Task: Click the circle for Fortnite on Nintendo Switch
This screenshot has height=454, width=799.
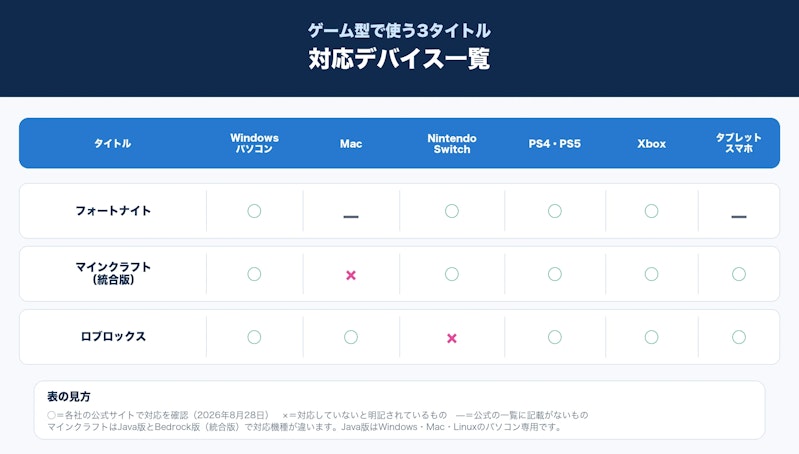Action: coord(451,211)
